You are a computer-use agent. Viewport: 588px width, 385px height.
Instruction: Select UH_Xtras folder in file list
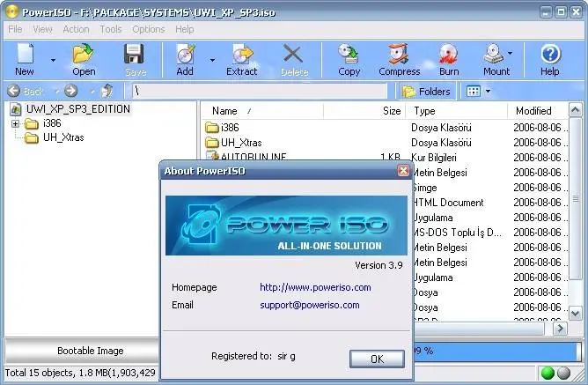241,143
